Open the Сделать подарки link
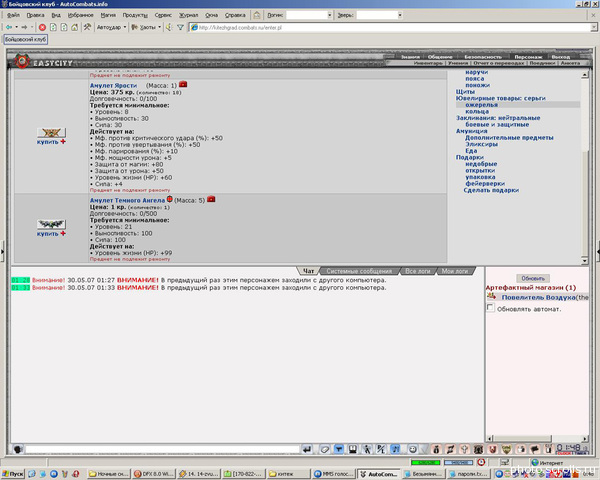The height and width of the screenshot is (480, 600). tap(491, 190)
